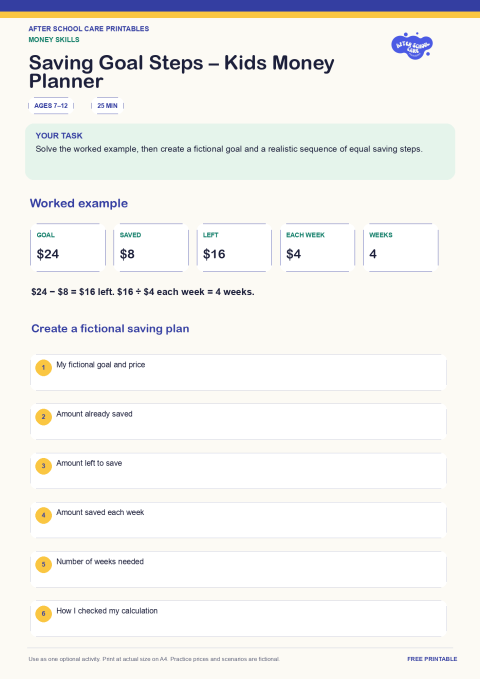Viewport: 480px width, 679px height.
Task: Click the My fictional goal and price field
Action: click(238, 372)
